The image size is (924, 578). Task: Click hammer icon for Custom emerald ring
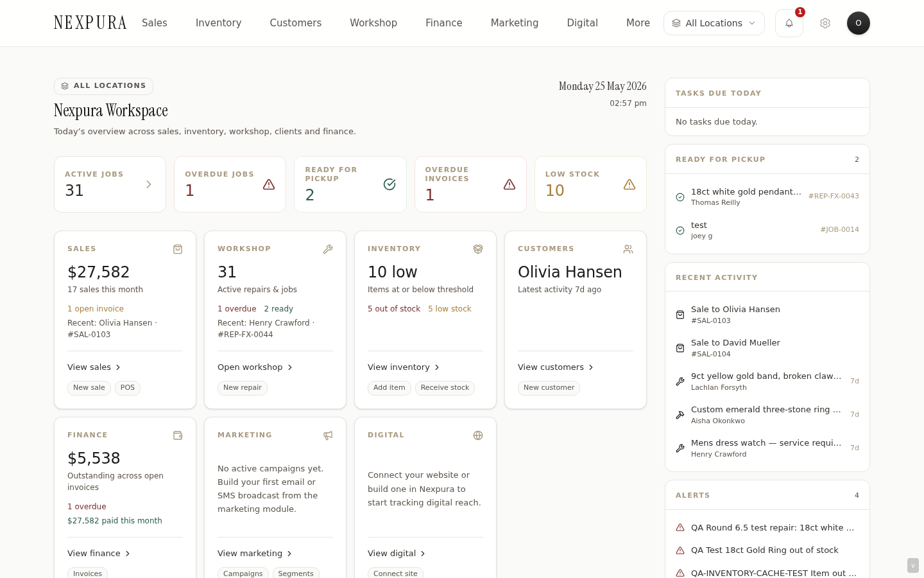point(680,415)
